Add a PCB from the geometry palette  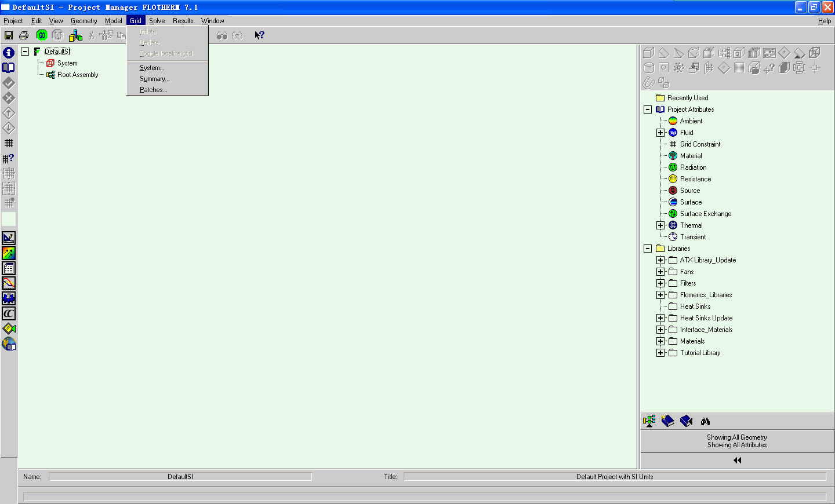[769, 53]
